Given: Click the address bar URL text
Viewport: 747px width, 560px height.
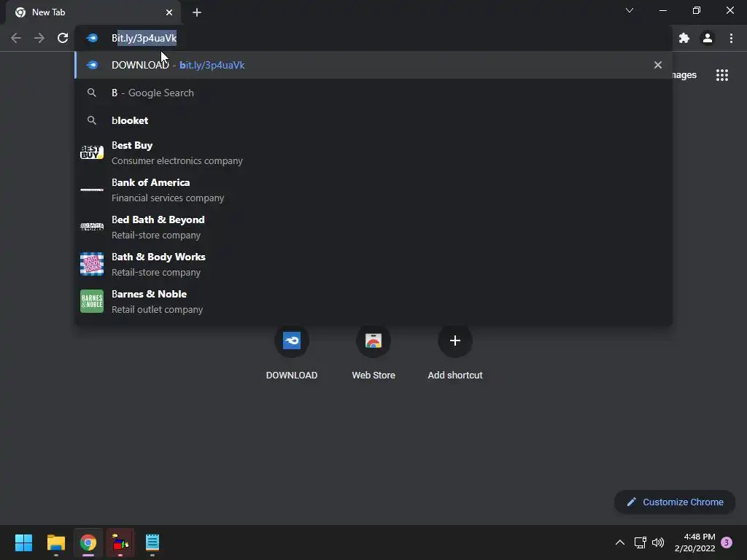Looking at the screenshot, I should tap(144, 38).
